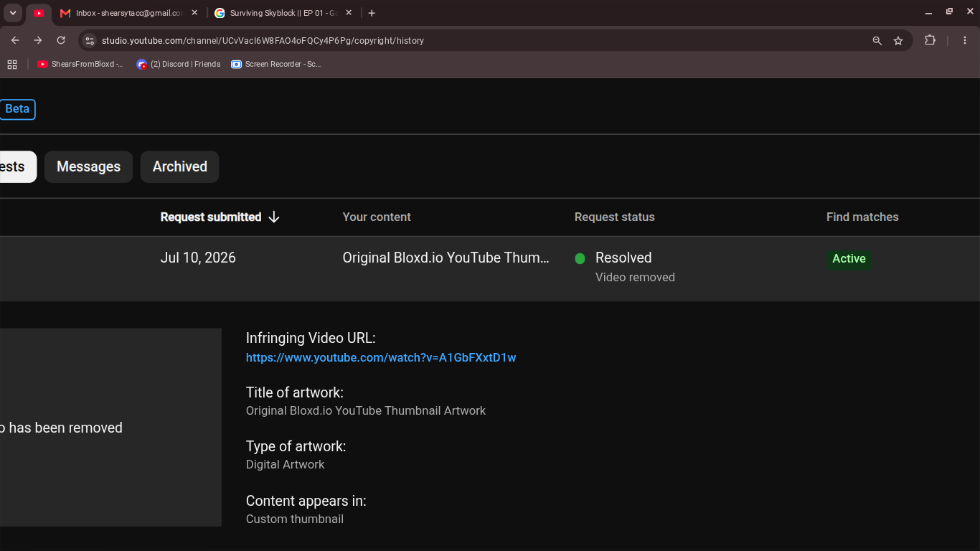Viewport: 980px width, 551px height.
Task: Select the Jul 10, 2026 date cell
Action: click(198, 258)
